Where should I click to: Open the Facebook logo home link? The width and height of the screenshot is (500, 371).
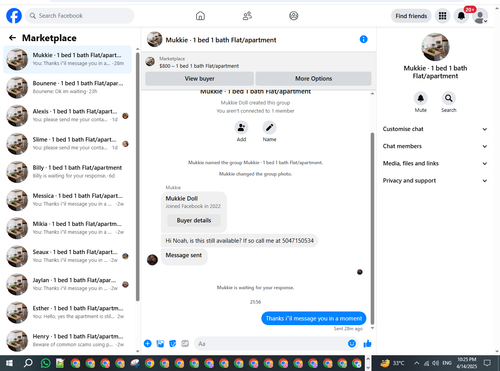14,16
